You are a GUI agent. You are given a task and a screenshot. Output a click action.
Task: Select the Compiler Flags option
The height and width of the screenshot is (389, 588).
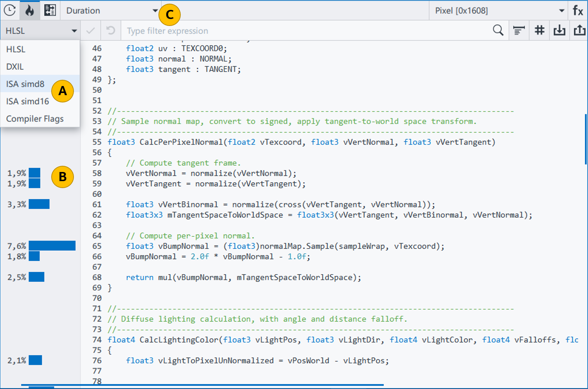pyautogui.click(x=35, y=119)
